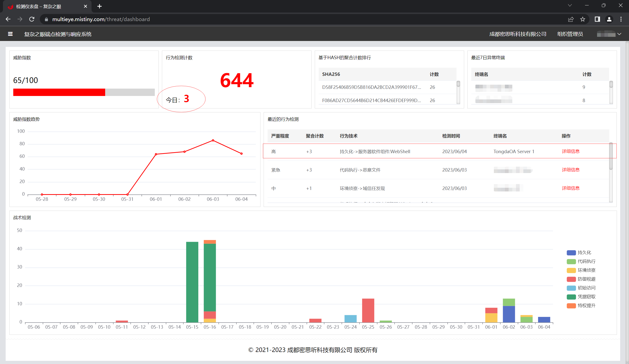
Task: Expand the user account dropdown arrow
Action: 619,34
